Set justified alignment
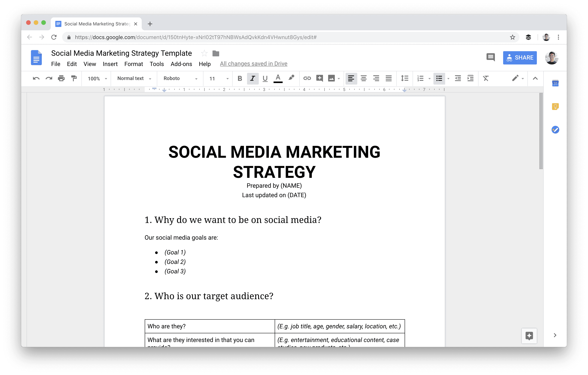Image resolution: width=588 pixels, height=375 pixels. tap(389, 78)
